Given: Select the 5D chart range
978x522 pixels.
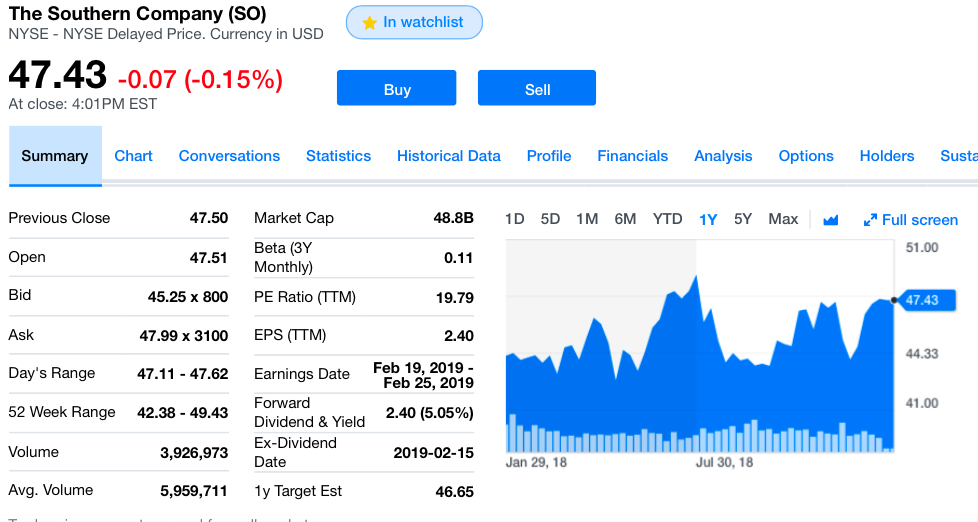Looking at the screenshot, I should (550, 219).
